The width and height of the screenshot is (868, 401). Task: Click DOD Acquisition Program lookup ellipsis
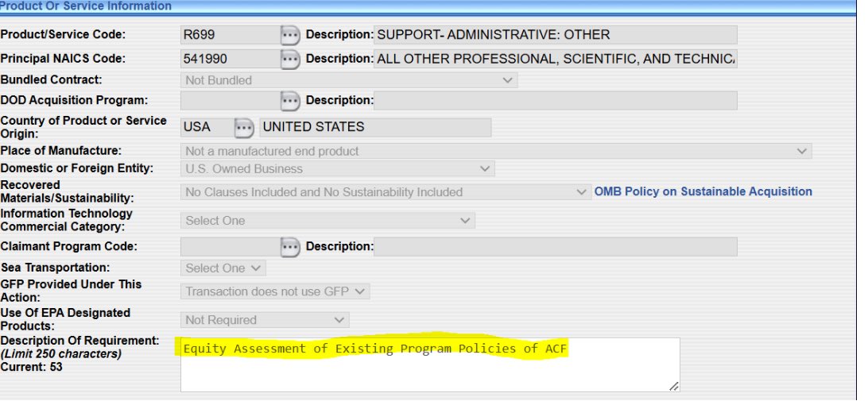tap(290, 101)
